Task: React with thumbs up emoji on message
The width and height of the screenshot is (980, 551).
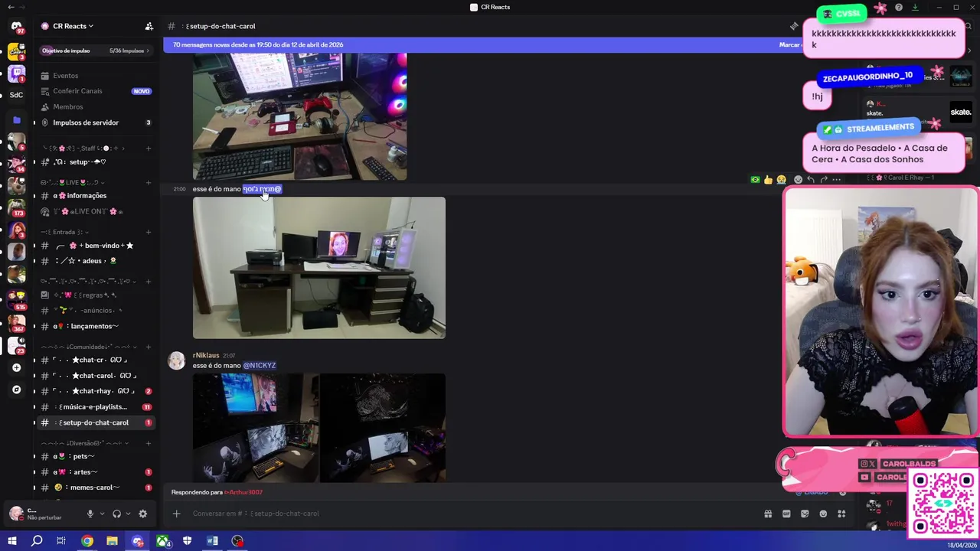Action: 768,179
